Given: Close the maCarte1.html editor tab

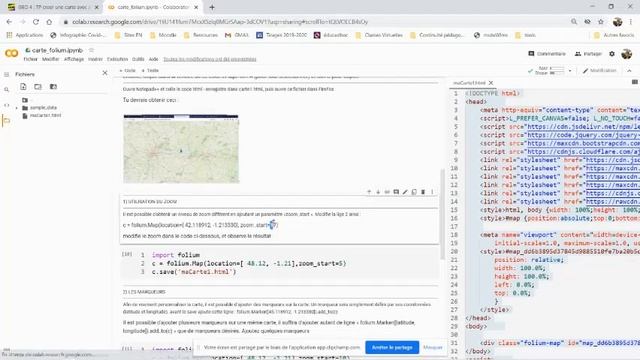Looking at the screenshot, I should 491,83.
